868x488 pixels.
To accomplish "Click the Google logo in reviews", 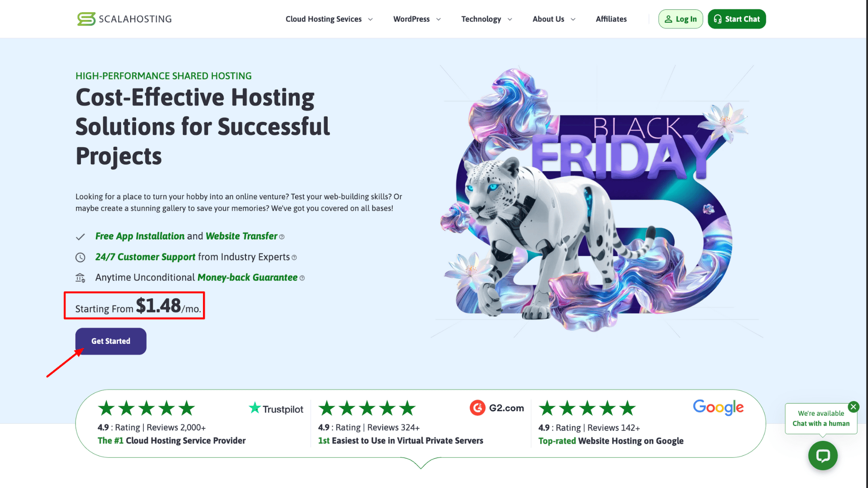I will tap(718, 408).
